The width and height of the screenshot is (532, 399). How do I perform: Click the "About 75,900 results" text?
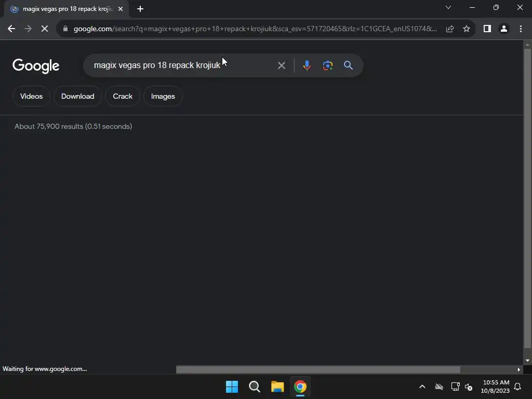click(73, 127)
